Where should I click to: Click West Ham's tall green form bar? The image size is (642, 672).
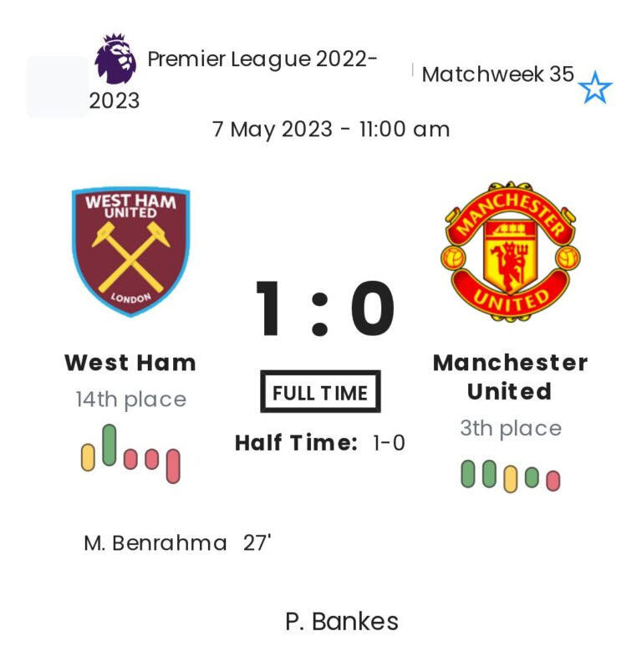coord(110,445)
